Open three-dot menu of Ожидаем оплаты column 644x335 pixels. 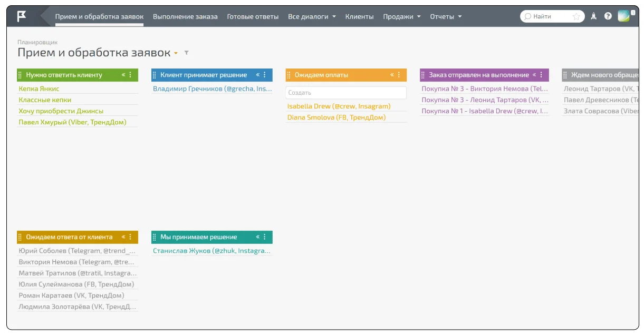[399, 75]
